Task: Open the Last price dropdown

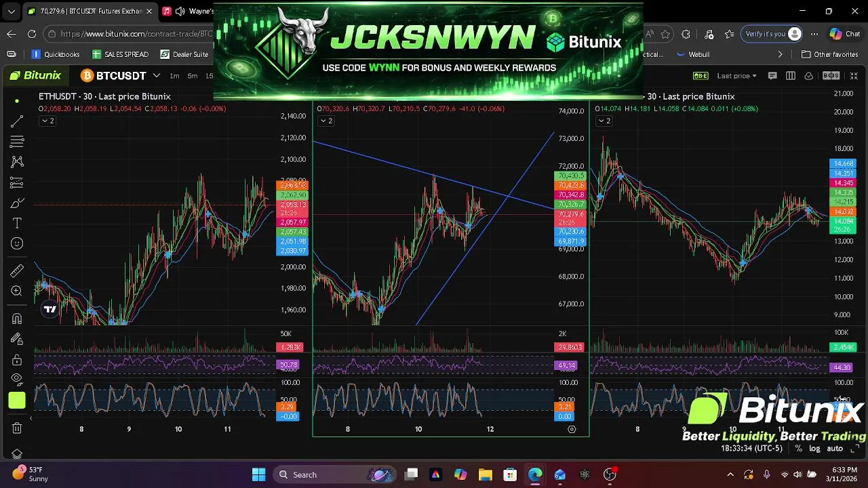Action: [737, 76]
